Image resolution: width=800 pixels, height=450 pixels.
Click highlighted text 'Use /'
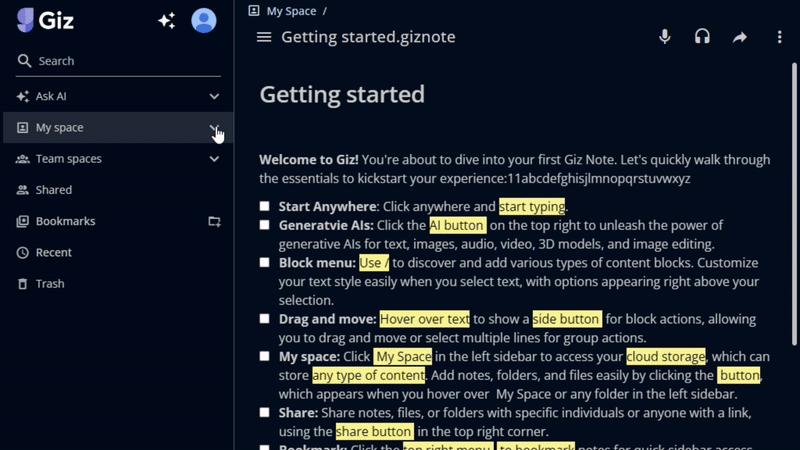pyautogui.click(x=374, y=263)
